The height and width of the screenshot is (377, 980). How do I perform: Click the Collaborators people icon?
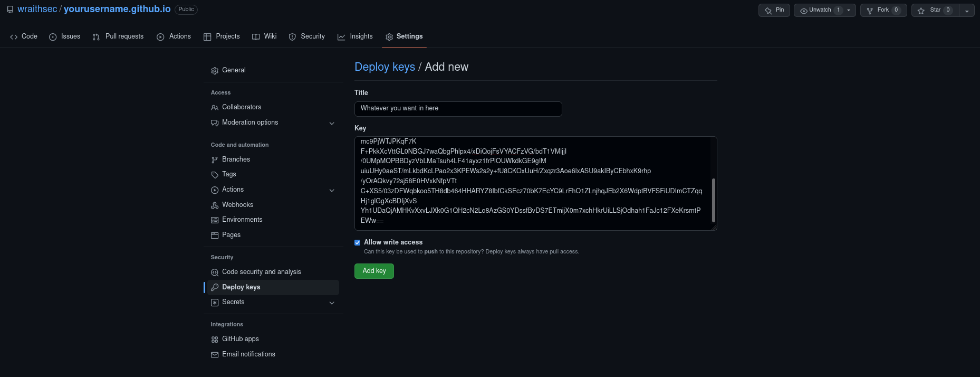pos(215,108)
